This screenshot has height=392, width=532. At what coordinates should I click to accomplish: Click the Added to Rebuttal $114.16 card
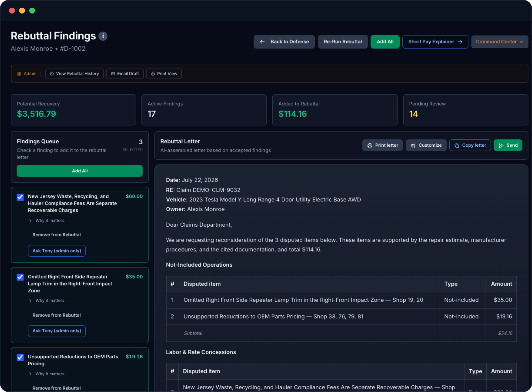point(335,110)
